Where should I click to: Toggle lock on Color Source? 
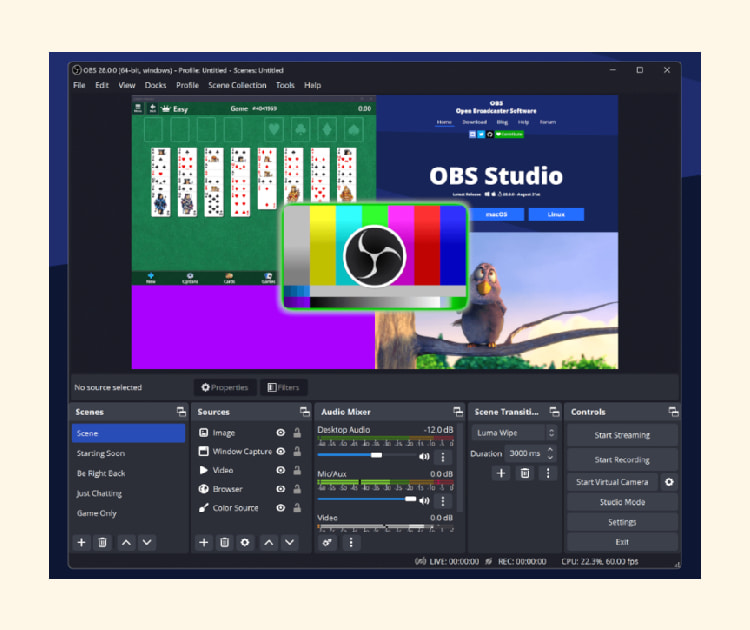[297, 508]
